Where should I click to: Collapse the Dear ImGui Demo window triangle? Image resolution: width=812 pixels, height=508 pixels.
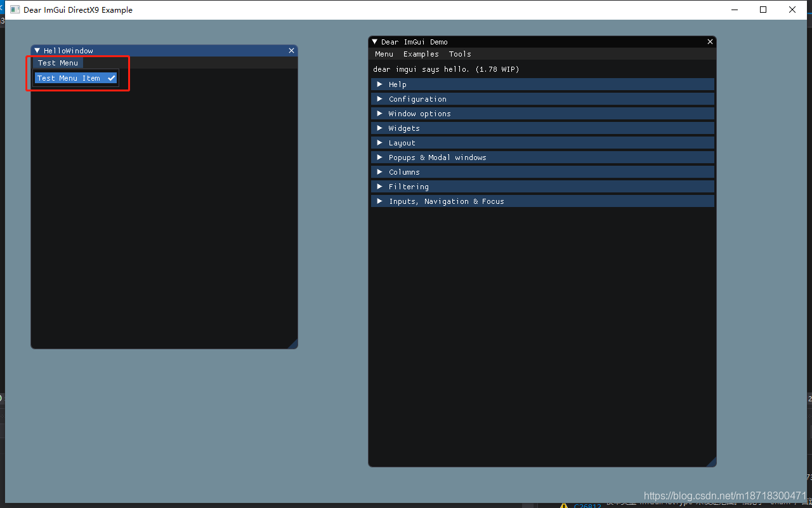click(375, 42)
